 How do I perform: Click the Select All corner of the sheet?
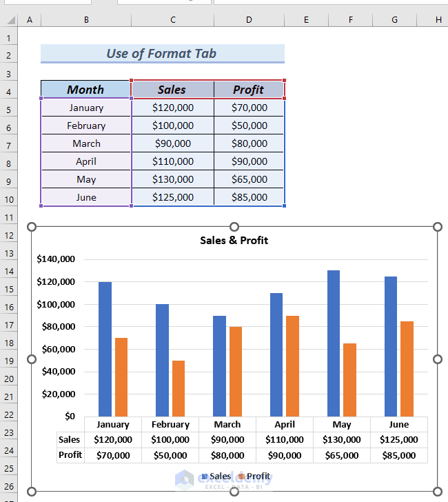(x=10, y=20)
